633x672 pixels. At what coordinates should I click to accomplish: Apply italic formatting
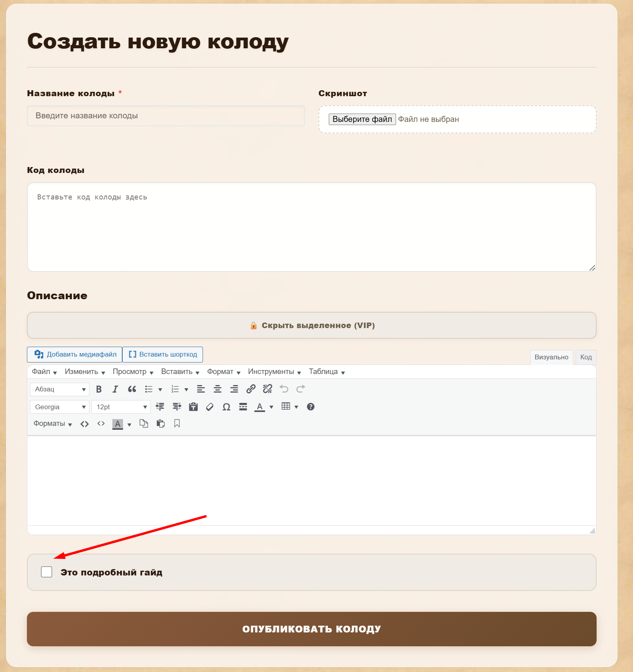115,389
